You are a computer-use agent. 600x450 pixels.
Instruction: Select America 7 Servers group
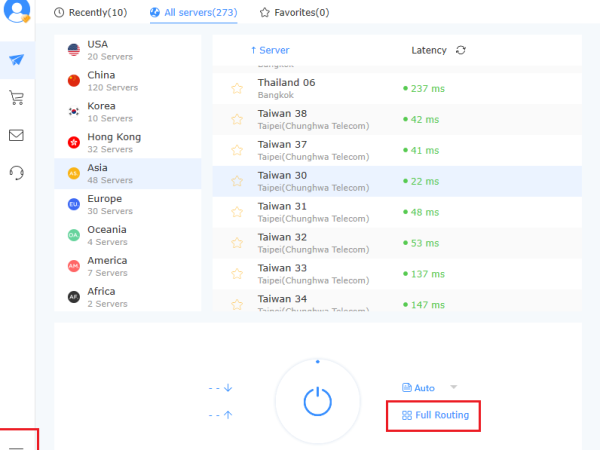click(x=128, y=266)
